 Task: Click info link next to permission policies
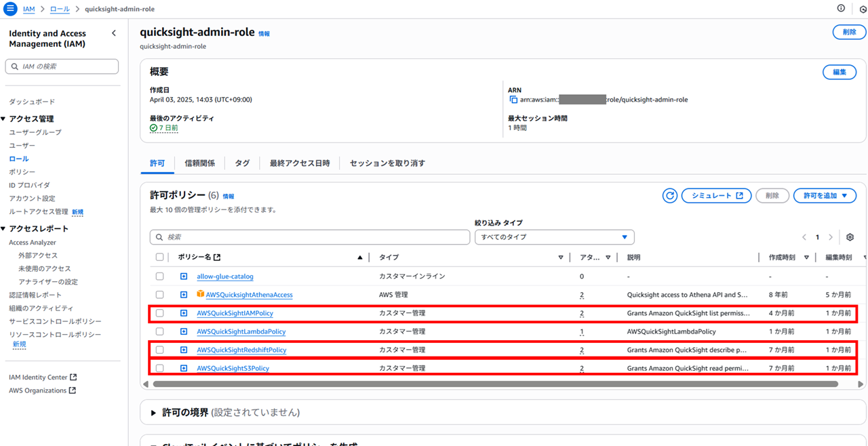point(229,197)
